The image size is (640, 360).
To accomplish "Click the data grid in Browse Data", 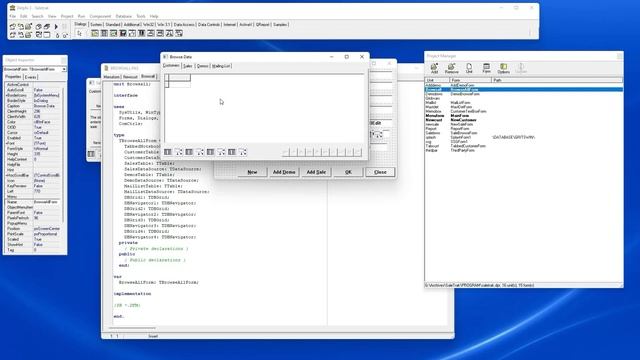I will [264, 109].
